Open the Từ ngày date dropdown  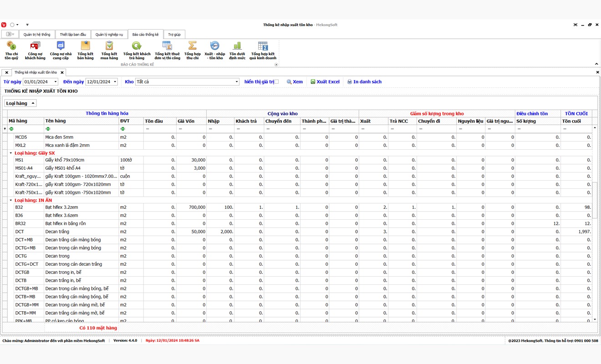[56, 82]
